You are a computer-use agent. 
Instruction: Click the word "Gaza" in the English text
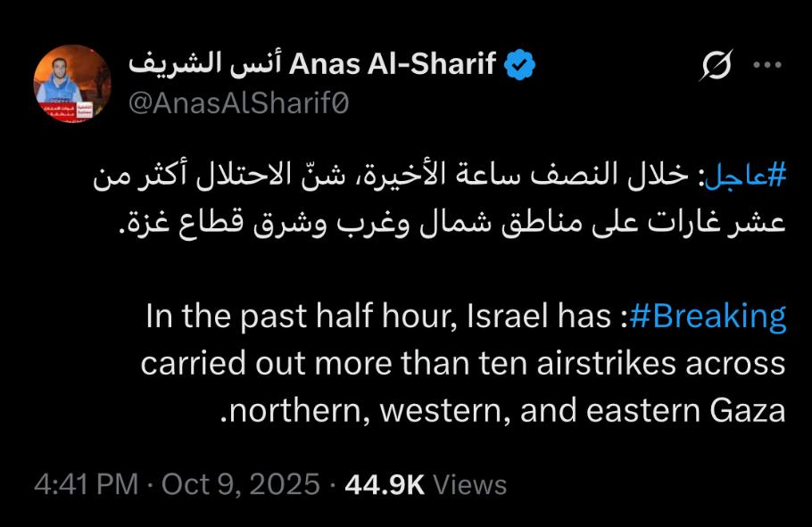(748, 409)
